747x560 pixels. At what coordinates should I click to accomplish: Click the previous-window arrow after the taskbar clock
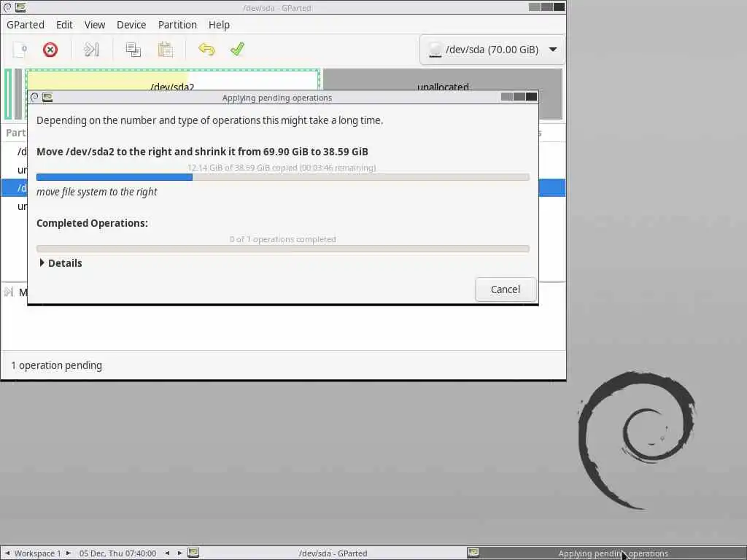click(167, 553)
